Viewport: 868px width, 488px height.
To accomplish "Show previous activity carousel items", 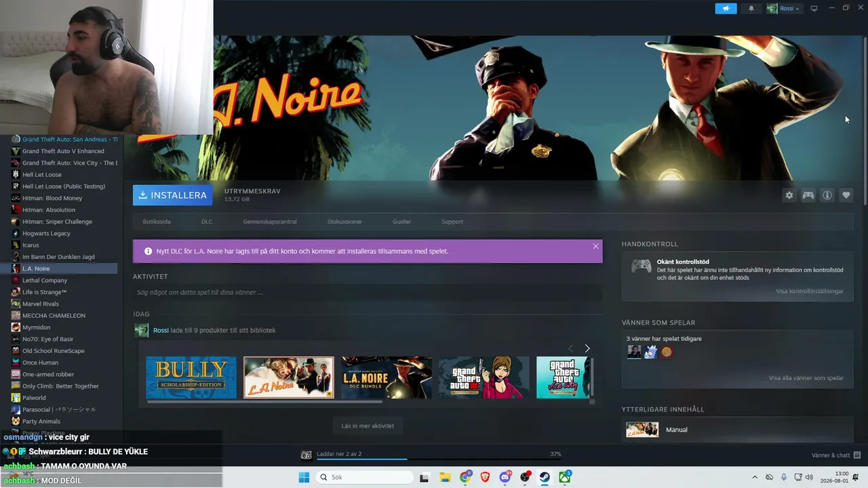I will tap(570, 348).
